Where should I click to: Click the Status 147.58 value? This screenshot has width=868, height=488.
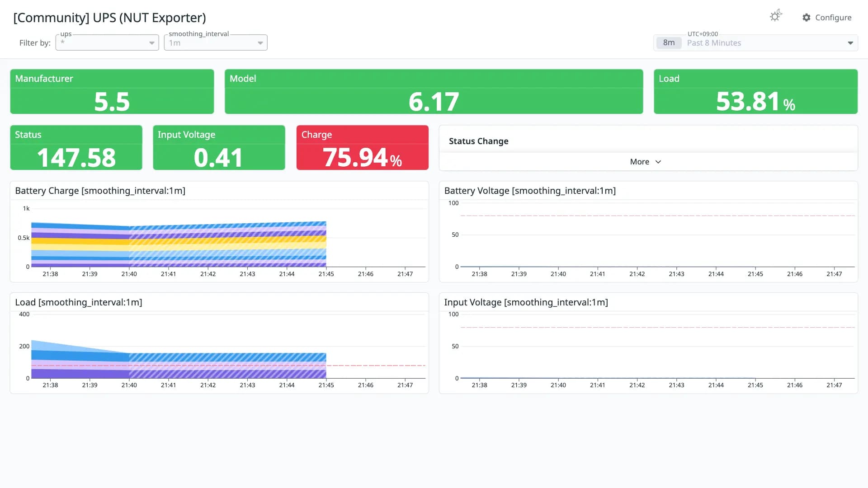pos(76,158)
